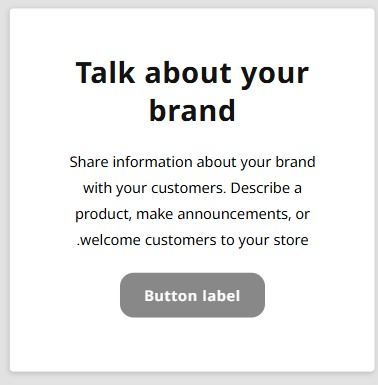Screen dimensions: 378x385
Task: Click the word "store" ending the paragraph
Action: tap(291, 240)
